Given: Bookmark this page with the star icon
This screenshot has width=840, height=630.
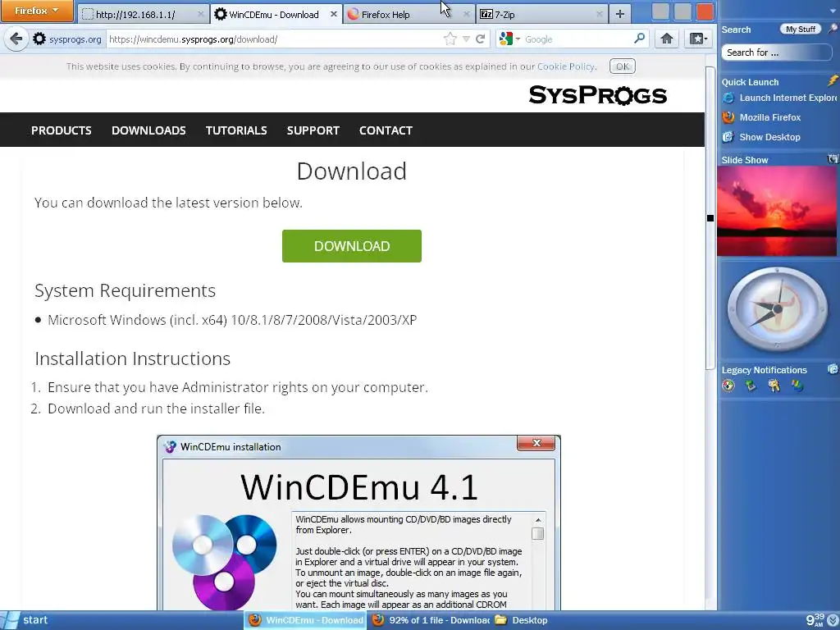Looking at the screenshot, I should 450,39.
